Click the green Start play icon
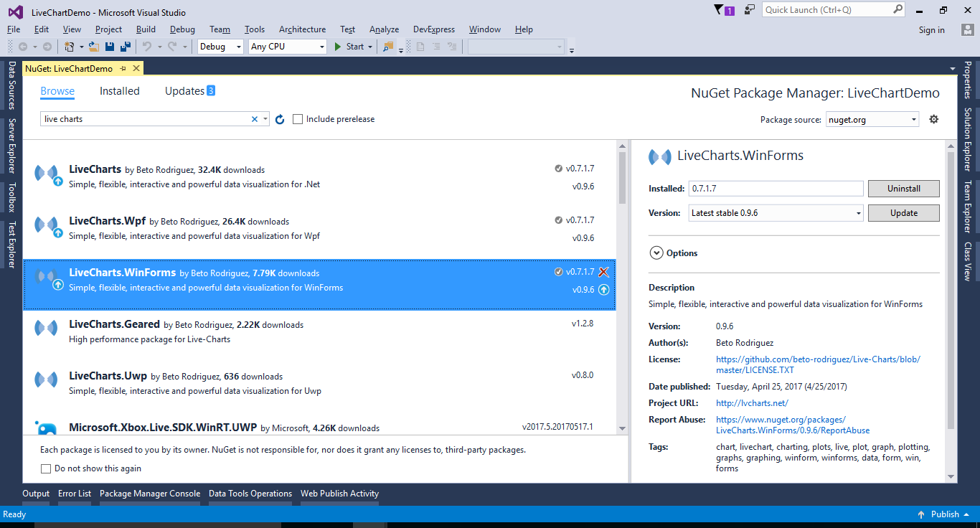The image size is (980, 528). coord(339,47)
